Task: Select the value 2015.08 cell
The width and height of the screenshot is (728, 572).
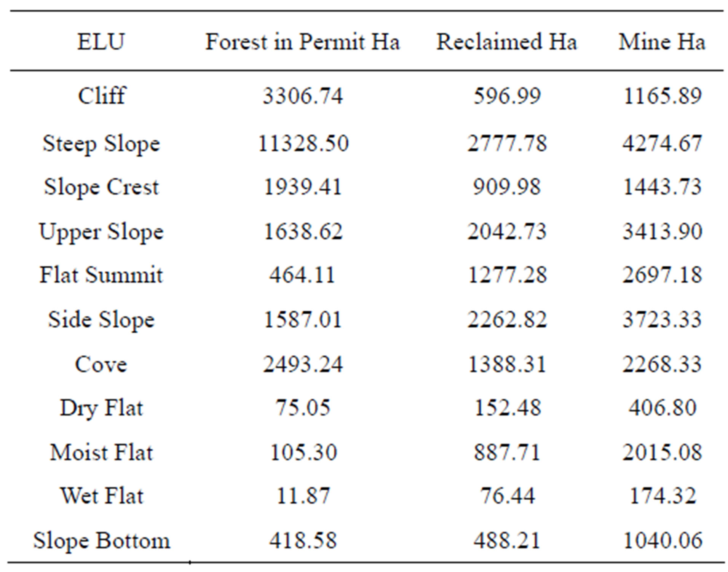Action: point(662,453)
